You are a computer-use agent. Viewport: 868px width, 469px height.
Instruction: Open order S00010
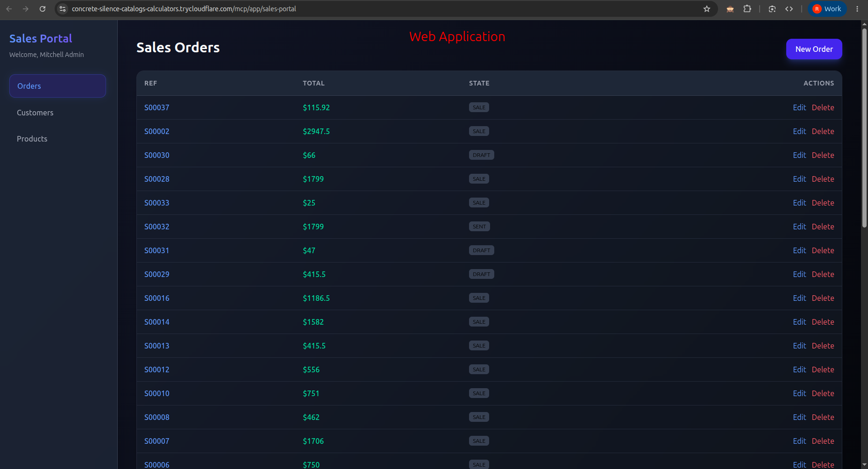click(157, 393)
